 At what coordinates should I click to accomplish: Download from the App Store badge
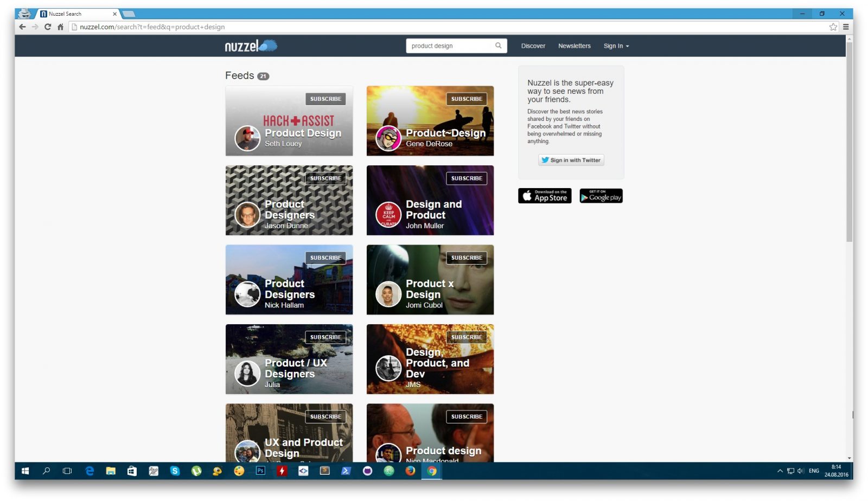coord(544,196)
